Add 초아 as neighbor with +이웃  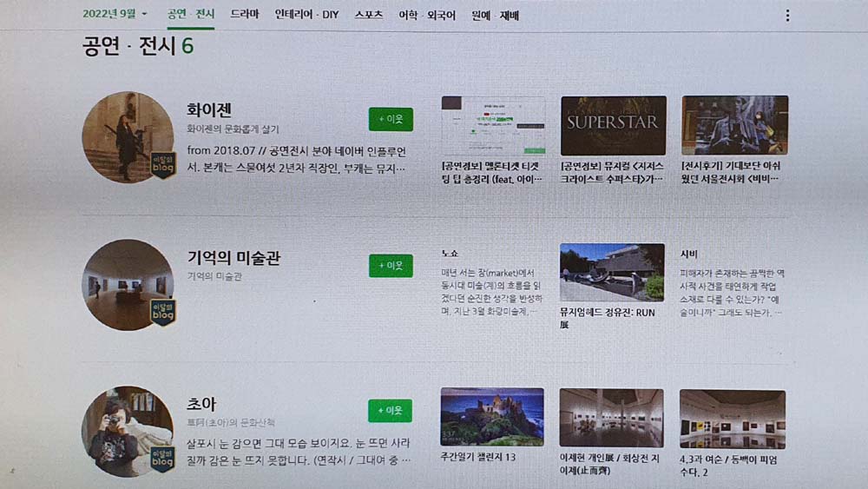pos(390,411)
